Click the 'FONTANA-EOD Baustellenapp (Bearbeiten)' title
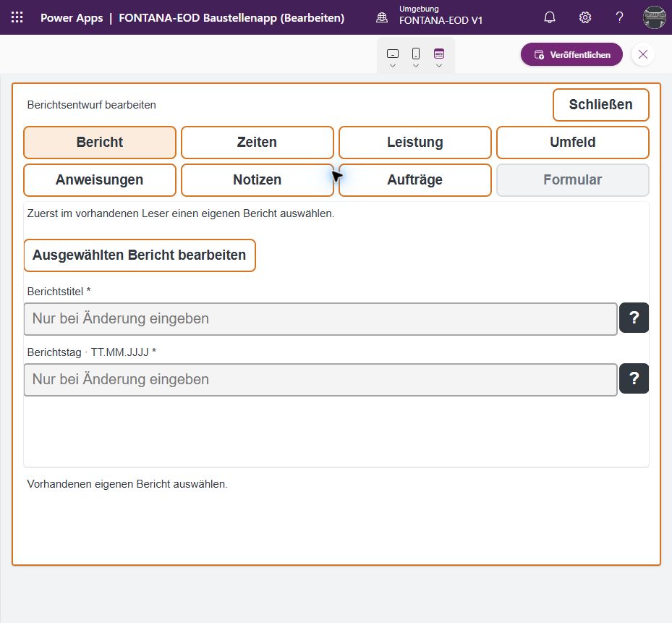The image size is (672, 623). [x=231, y=18]
